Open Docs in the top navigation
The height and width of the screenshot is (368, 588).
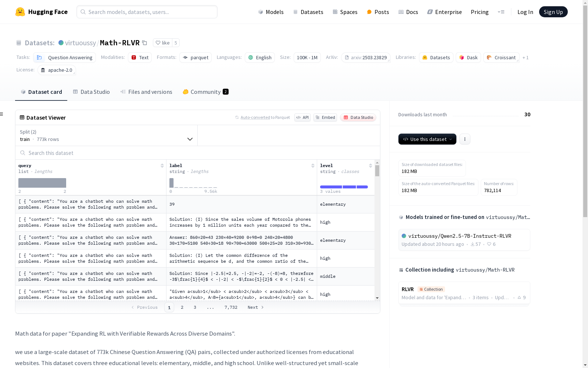pyautogui.click(x=408, y=12)
